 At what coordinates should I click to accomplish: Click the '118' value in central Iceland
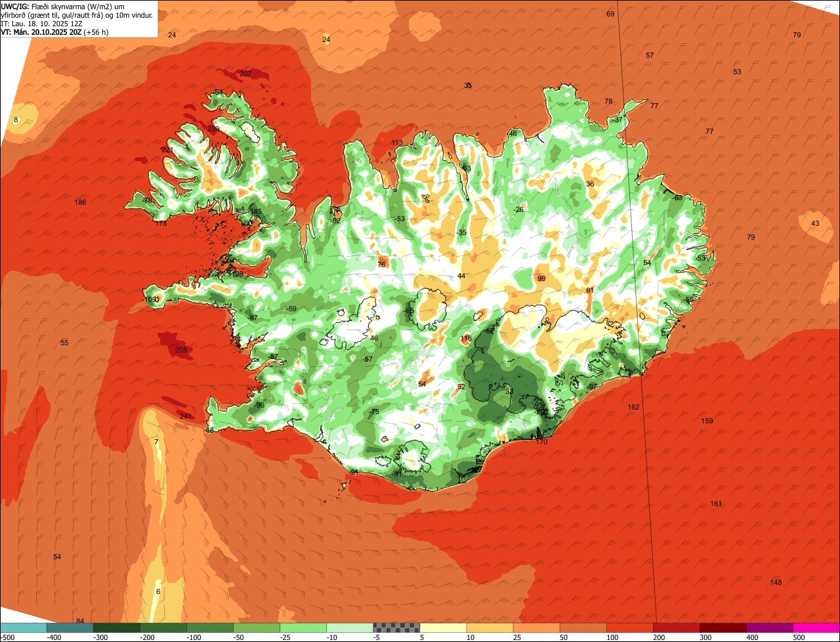466,338
